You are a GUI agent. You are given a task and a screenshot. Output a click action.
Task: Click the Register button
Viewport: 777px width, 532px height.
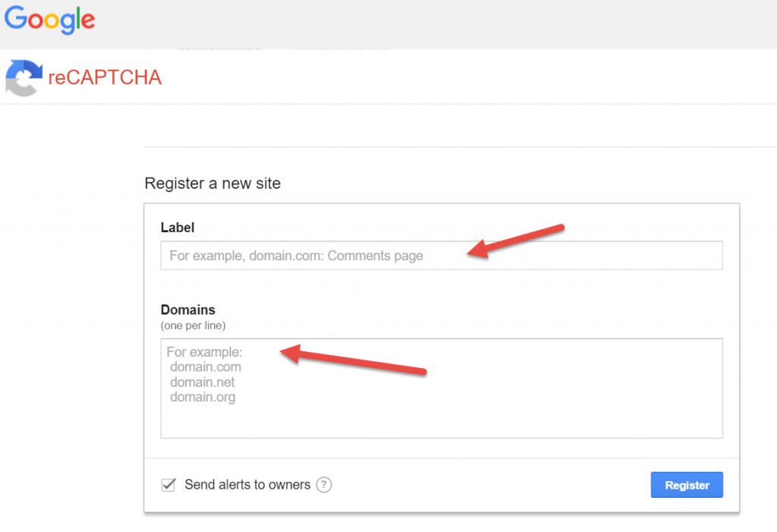686,485
